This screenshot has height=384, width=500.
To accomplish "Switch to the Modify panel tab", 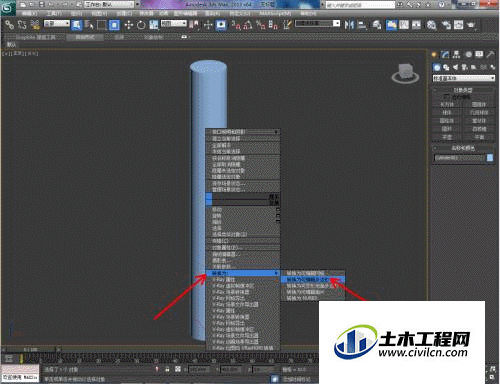I will 445,54.
